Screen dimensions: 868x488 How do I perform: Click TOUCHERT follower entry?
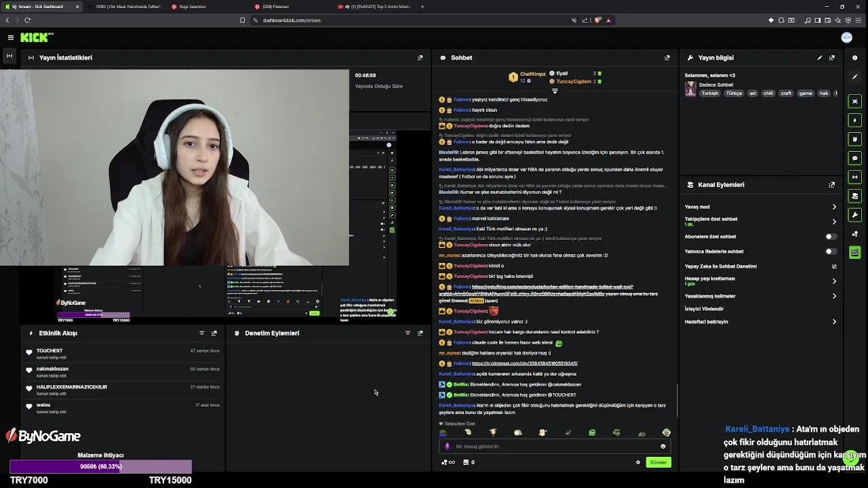click(x=124, y=353)
